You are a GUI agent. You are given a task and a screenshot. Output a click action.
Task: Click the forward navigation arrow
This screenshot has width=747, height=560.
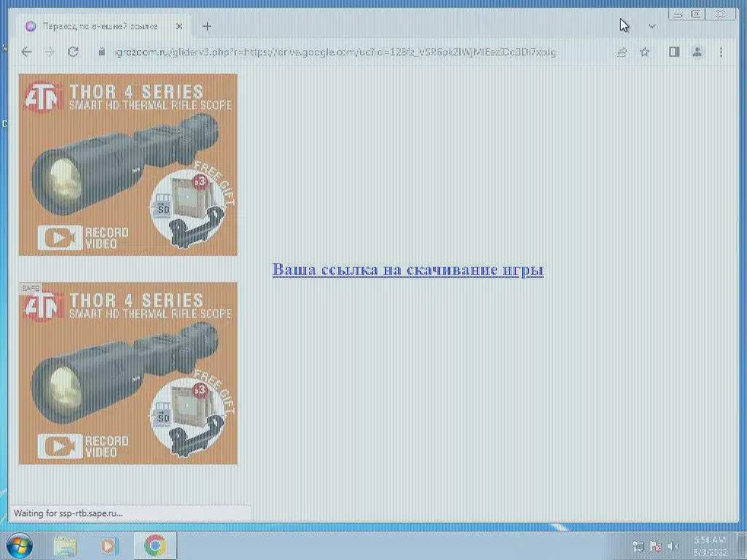(x=50, y=52)
